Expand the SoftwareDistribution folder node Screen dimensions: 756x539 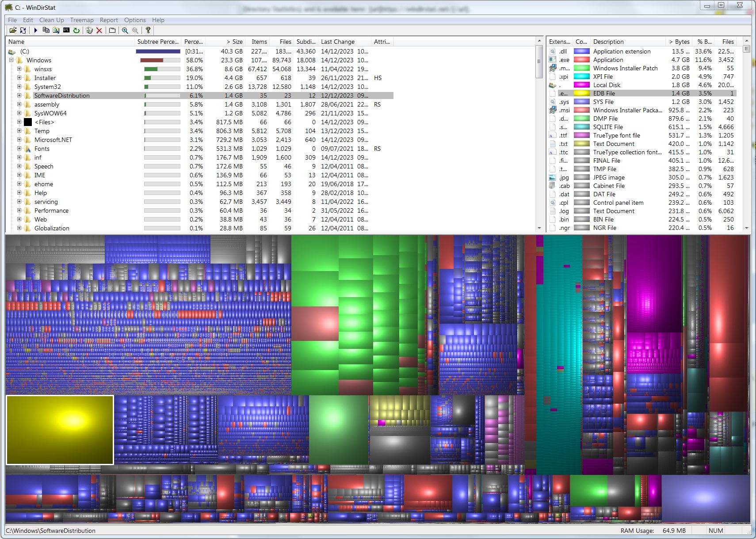[x=19, y=96]
